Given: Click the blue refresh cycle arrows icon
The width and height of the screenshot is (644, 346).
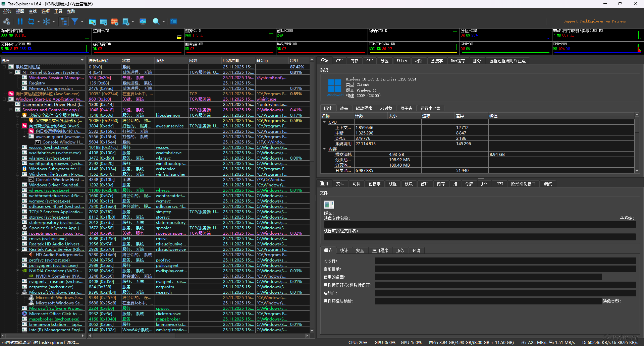Looking at the screenshot, I should point(31,21).
